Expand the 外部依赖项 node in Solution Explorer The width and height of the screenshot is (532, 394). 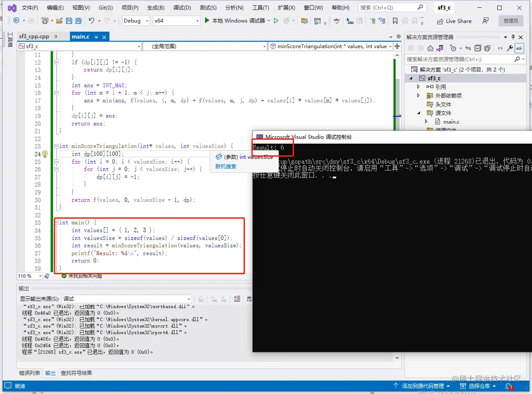click(x=418, y=95)
